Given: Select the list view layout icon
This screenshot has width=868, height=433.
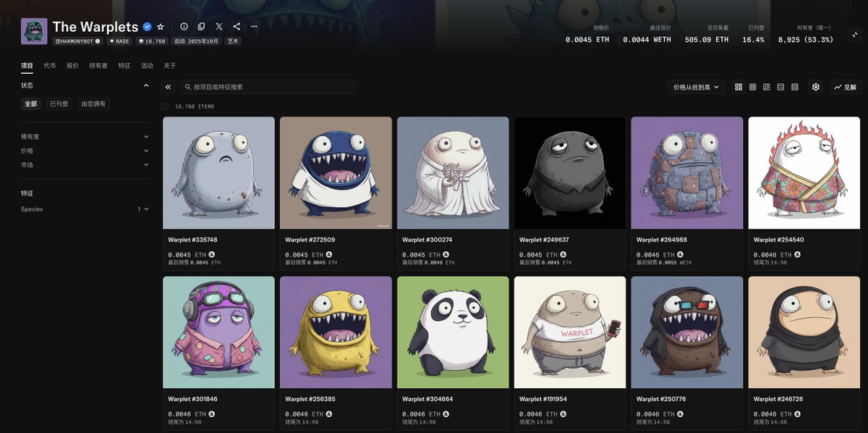Looking at the screenshot, I should [780, 87].
